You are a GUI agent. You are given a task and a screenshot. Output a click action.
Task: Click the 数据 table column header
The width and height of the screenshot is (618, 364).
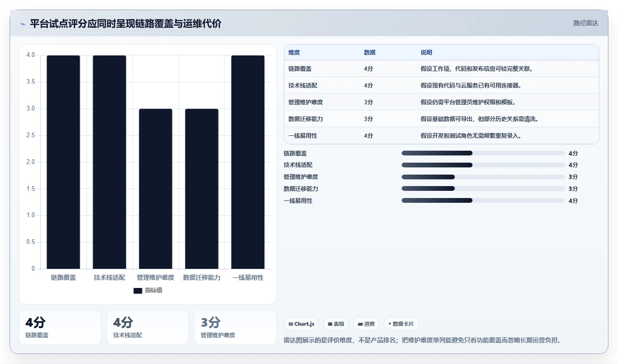coord(370,53)
